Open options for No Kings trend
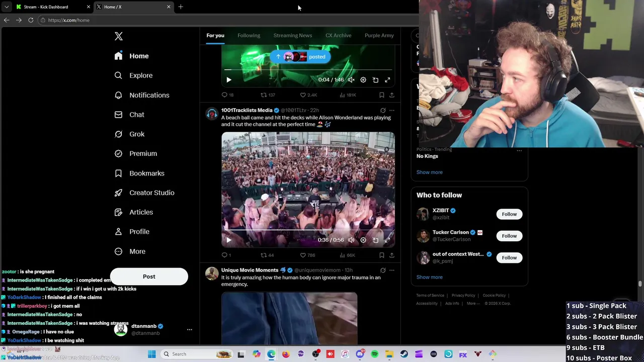The height and width of the screenshot is (362, 644). [x=519, y=150]
